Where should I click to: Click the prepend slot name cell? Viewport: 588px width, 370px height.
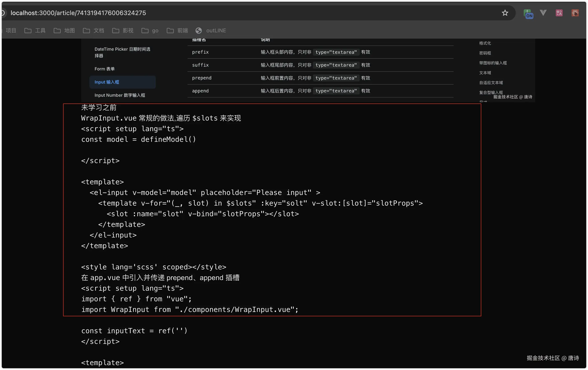pyautogui.click(x=202, y=78)
